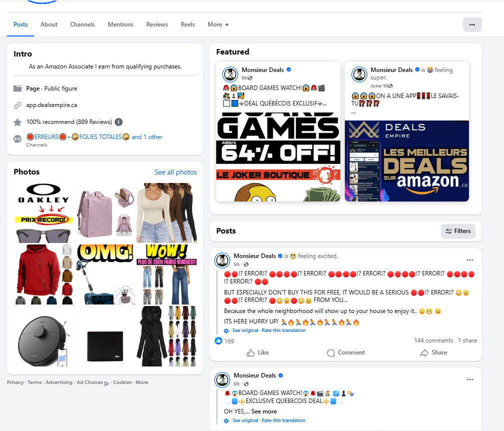Open the red hoodie photo thumbnail
504x431 pixels.
tap(44, 274)
